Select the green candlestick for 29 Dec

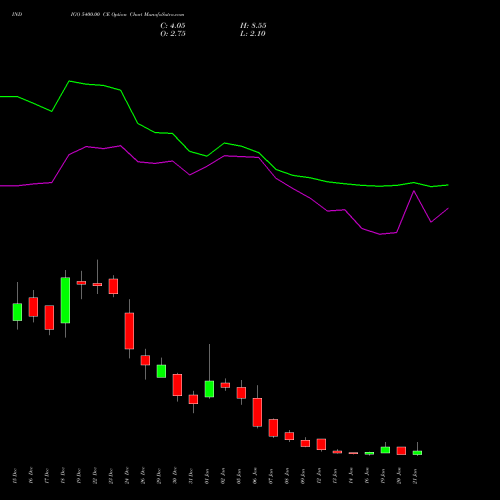(161, 371)
